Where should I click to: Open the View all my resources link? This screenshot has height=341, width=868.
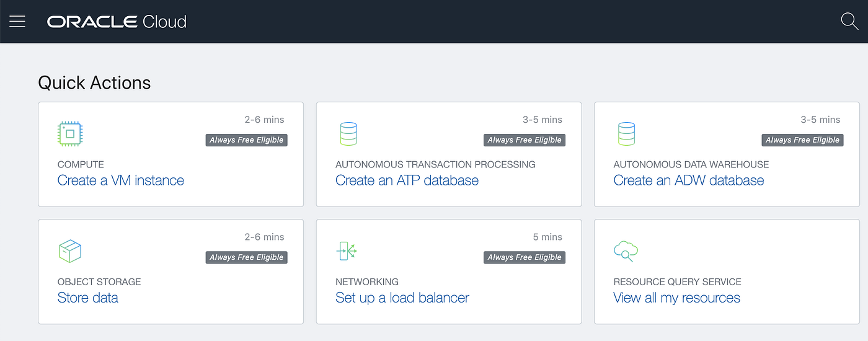(x=677, y=298)
